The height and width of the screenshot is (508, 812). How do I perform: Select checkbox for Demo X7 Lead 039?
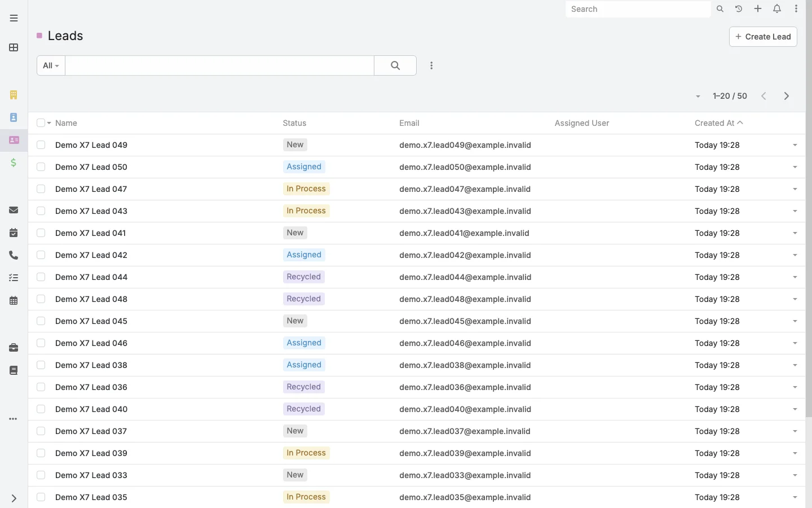pyautogui.click(x=41, y=453)
